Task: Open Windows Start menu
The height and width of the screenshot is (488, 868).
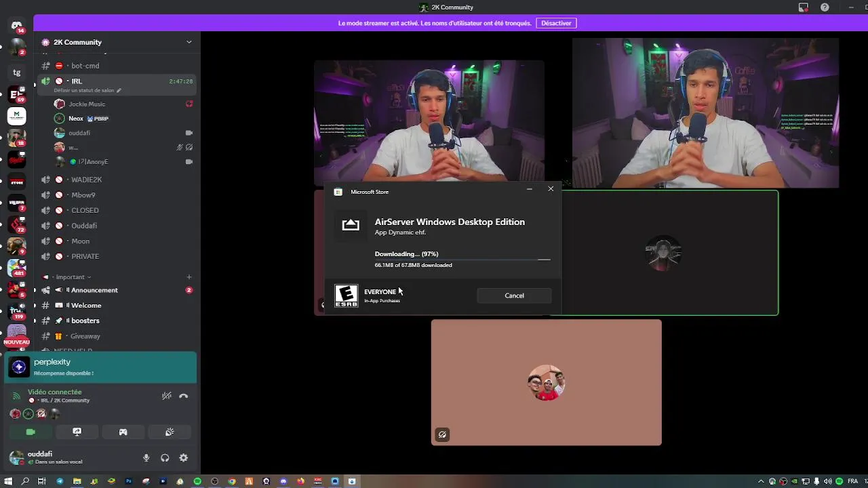Action: (9, 481)
